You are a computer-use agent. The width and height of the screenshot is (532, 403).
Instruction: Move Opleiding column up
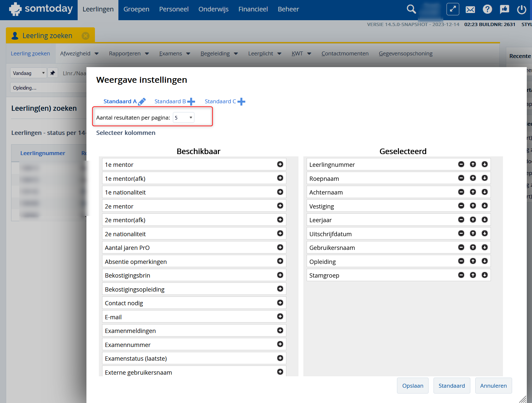pyautogui.click(x=473, y=261)
